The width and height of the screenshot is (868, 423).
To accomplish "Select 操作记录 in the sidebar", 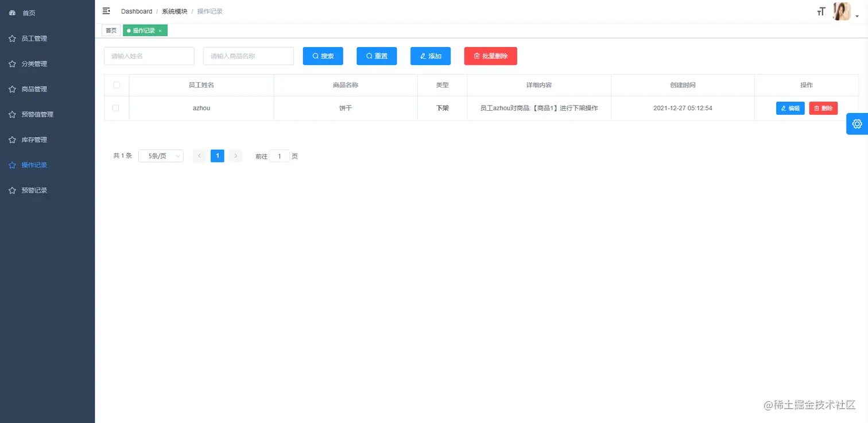I will pos(47,165).
